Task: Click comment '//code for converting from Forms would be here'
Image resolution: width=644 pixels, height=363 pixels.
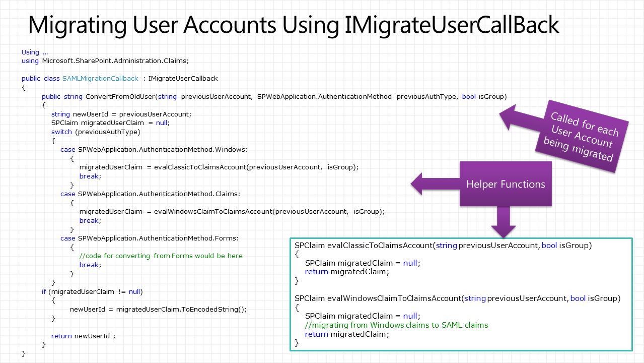Action: pyautogui.click(x=161, y=256)
